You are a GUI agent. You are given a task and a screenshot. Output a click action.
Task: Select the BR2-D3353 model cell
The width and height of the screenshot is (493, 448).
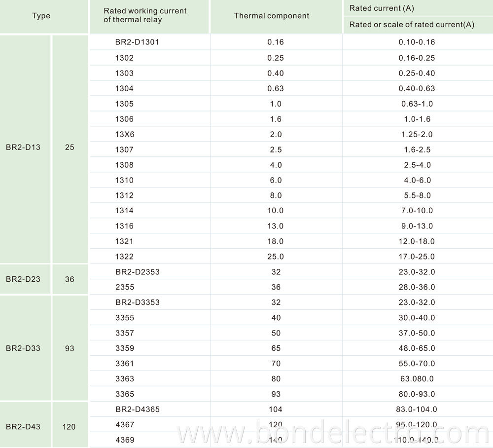click(138, 302)
